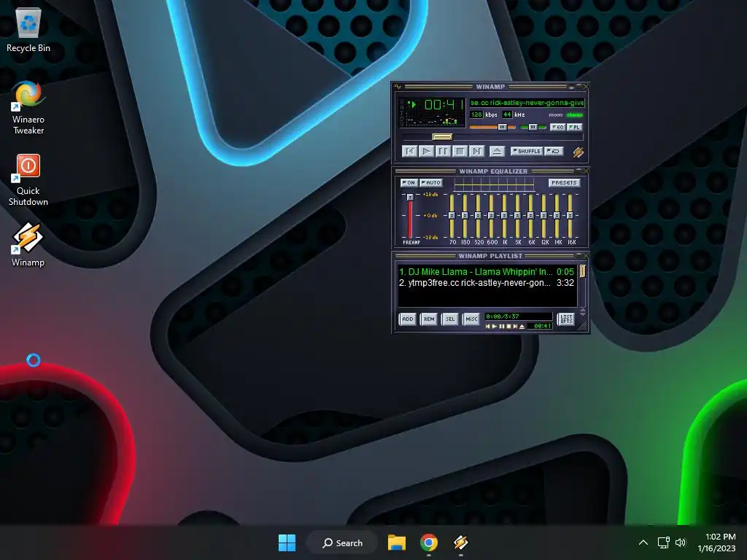Click the mini next button in playlist window
The height and width of the screenshot is (560, 747).
(515, 327)
